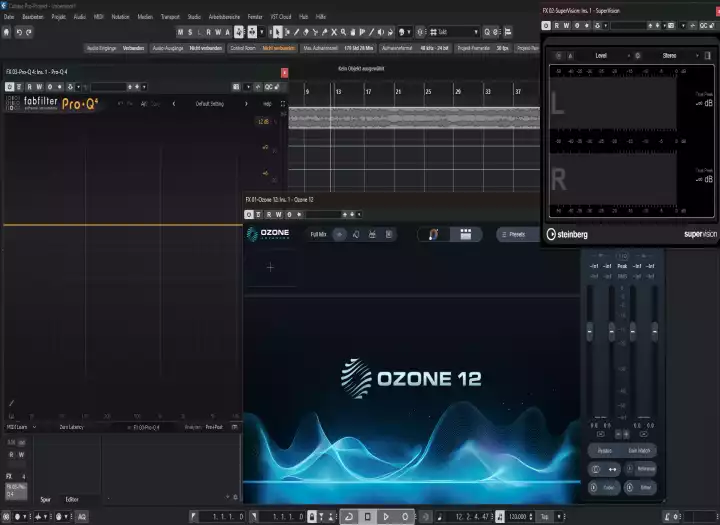Screen dimensions: 720x525
Task: Select the Draw pencil tool
Action: [296, 32]
